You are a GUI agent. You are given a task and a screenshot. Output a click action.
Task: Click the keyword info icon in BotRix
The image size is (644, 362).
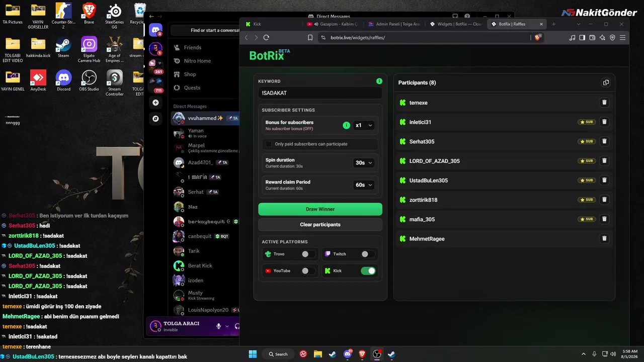click(x=379, y=81)
